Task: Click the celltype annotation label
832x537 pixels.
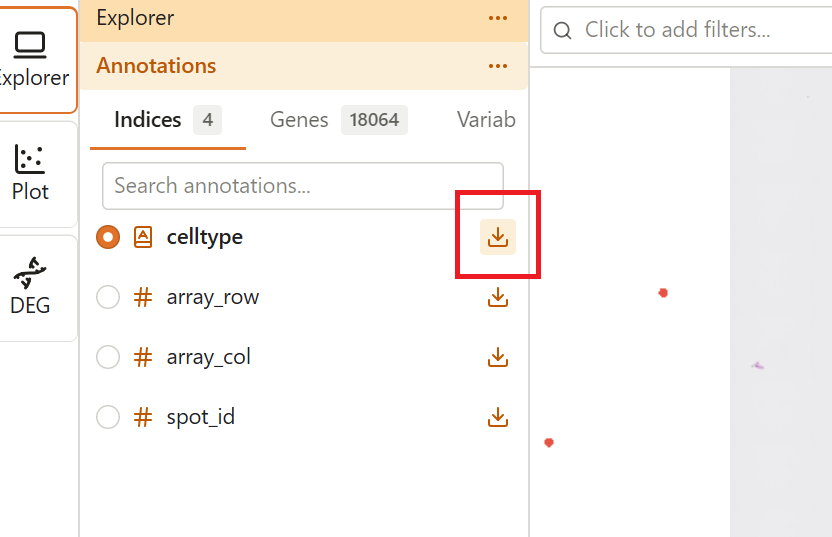Action: point(205,237)
